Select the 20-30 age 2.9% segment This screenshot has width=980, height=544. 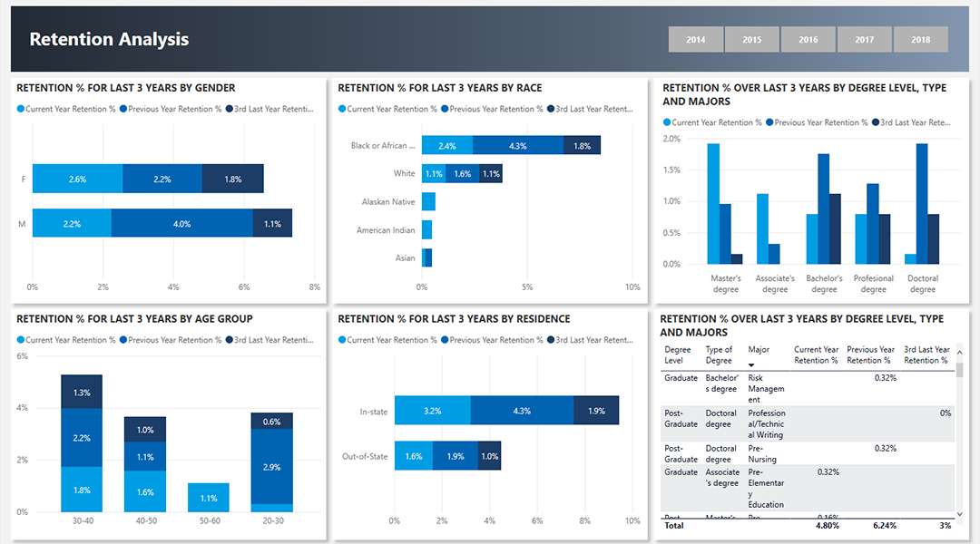coord(272,467)
